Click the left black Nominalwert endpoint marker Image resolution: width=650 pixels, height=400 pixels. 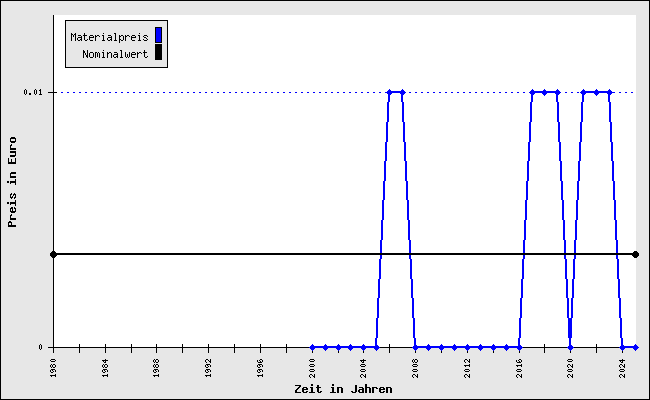pos(53,254)
